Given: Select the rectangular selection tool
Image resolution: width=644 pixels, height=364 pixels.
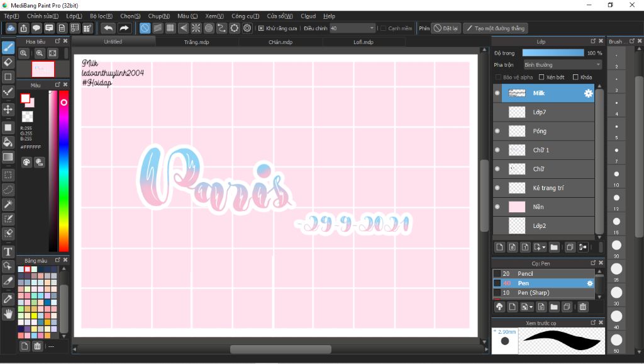Looking at the screenshot, I should tap(8, 175).
